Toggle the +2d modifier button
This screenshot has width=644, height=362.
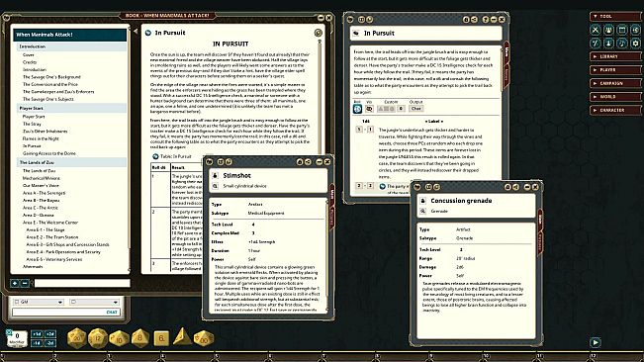[x=50, y=334]
